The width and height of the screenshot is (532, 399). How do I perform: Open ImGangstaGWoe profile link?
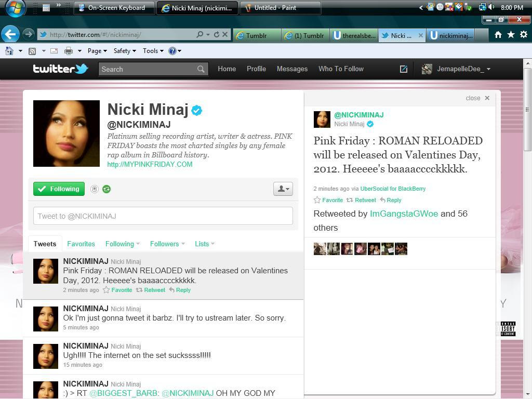pyautogui.click(x=404, y=214)
